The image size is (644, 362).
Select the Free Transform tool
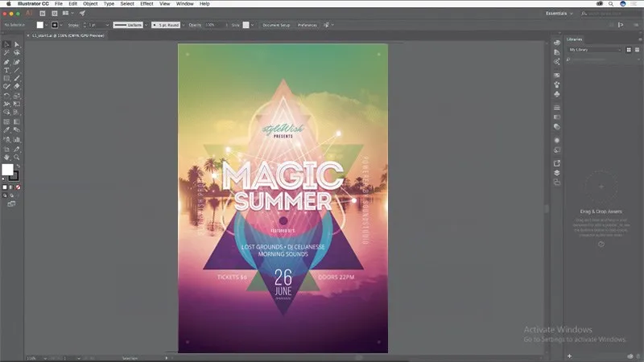point(17,104)
